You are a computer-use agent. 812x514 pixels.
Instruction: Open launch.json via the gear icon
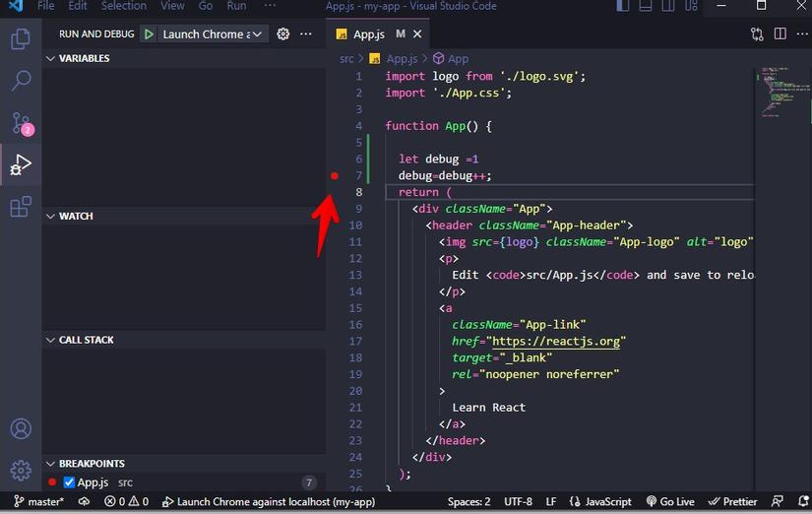point(283,34)
